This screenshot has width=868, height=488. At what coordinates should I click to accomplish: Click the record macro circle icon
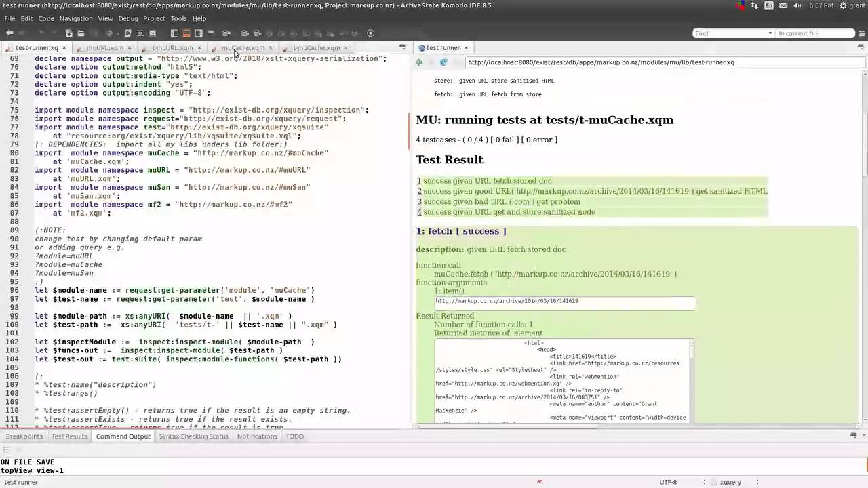coord(370,33)
